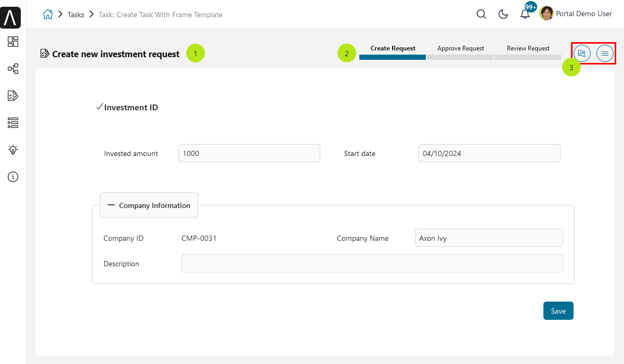The height and width of the screenshot is (364, 624).
Task: Click the home breadcrumb icon
Action: [x=47, y=15]
